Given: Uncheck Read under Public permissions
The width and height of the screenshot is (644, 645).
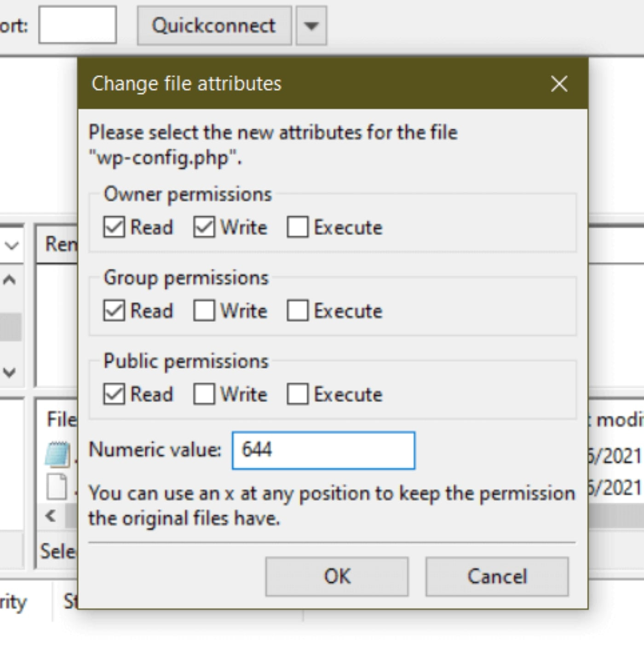Looking at the screenshot, I should (x=114, y=394).
